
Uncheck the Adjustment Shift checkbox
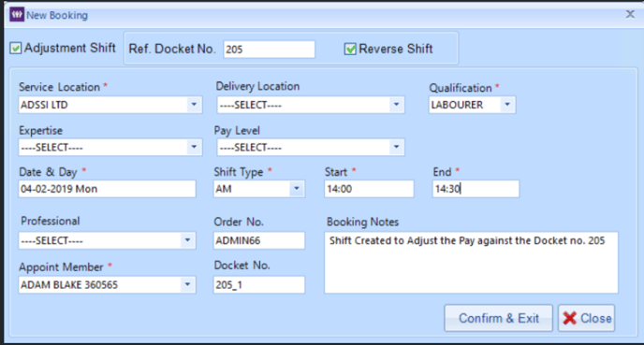point(16,48)
